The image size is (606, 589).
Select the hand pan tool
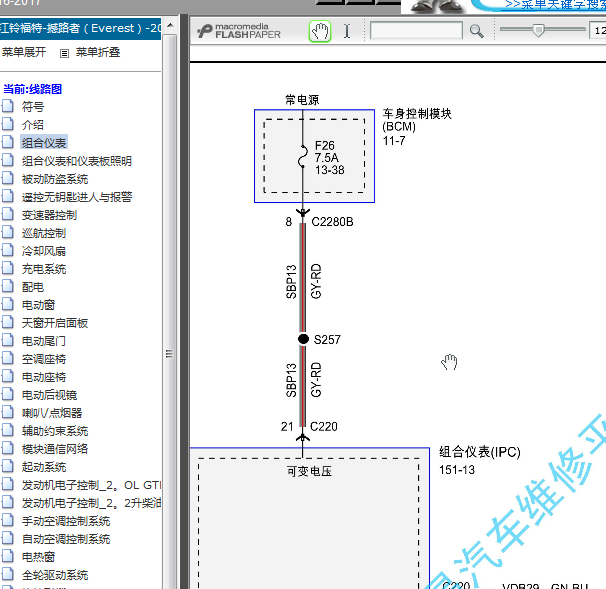(x=320, y=31)
